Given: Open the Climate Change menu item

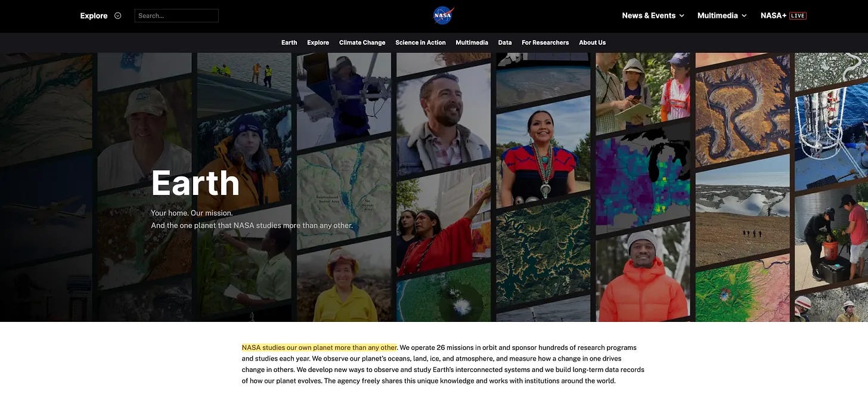Looking at the screenshot, I should click(362, 42).
